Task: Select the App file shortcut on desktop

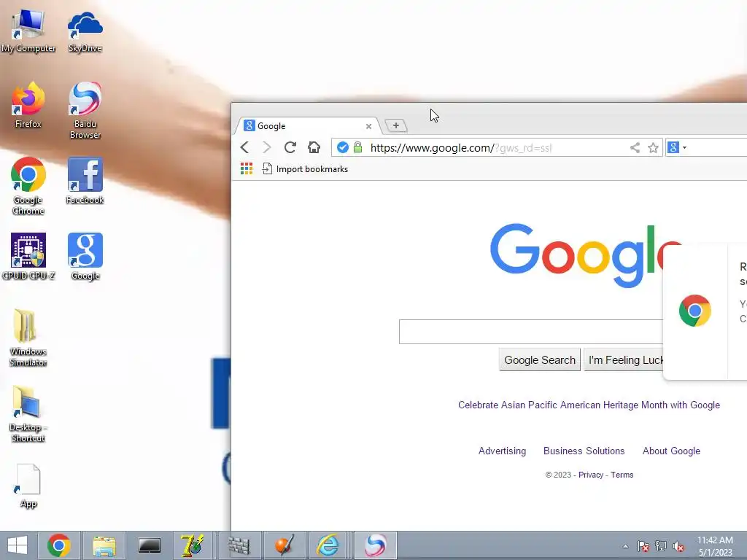Action: pos(28,486)
